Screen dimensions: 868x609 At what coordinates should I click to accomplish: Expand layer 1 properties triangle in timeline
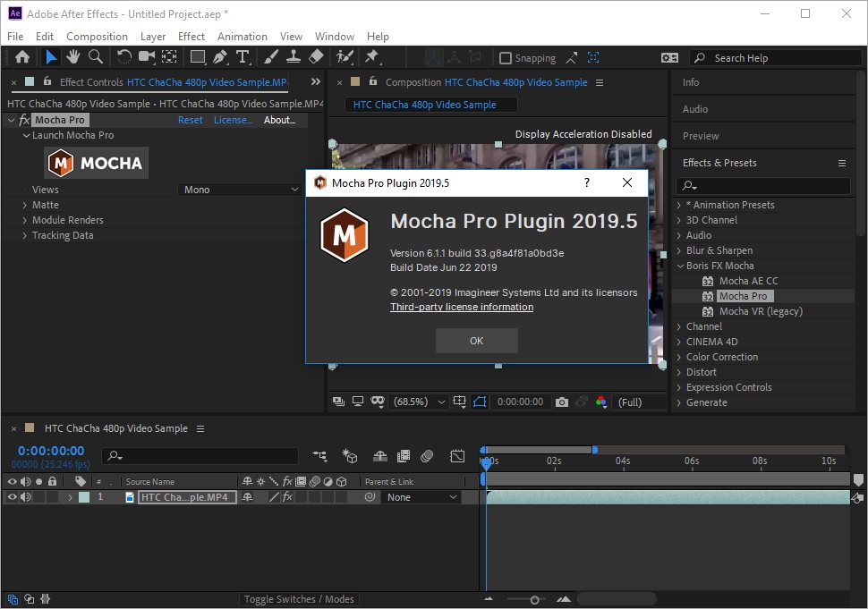coord(70,497)
